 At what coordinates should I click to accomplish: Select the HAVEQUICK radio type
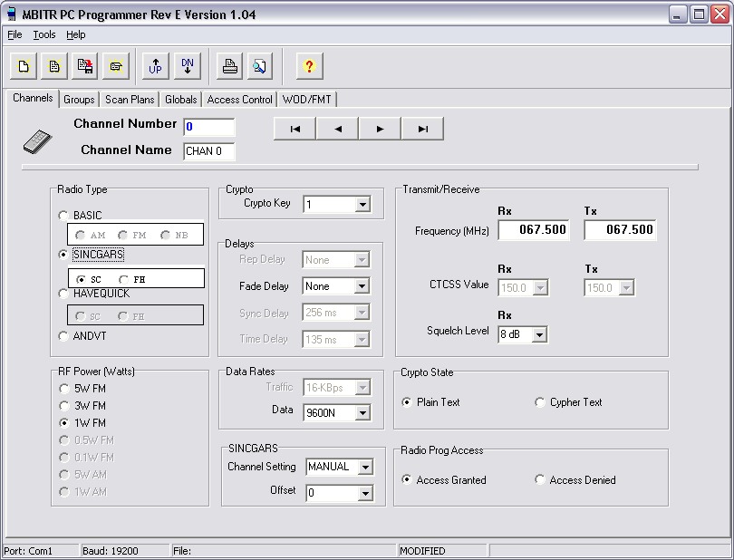pos(63,294)
